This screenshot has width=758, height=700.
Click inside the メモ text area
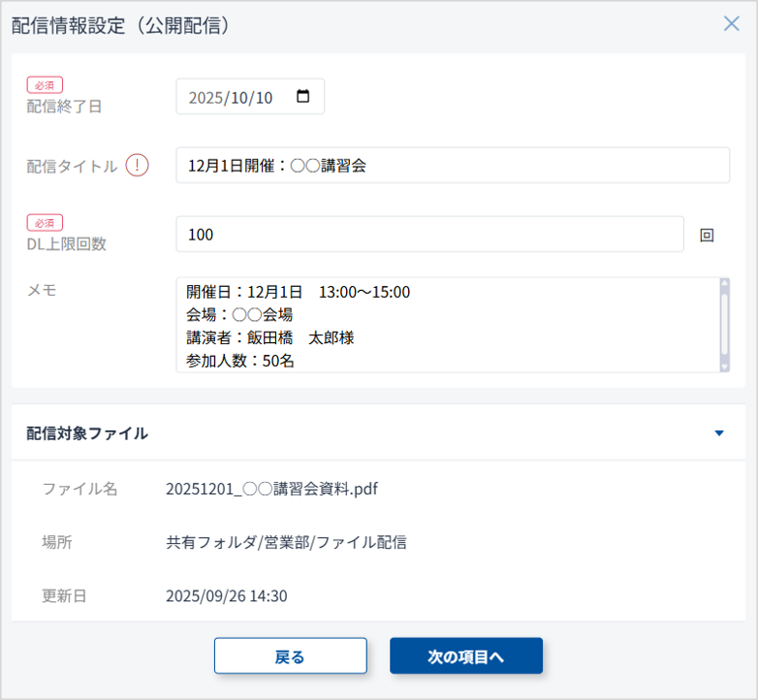(x=446, y=326)
